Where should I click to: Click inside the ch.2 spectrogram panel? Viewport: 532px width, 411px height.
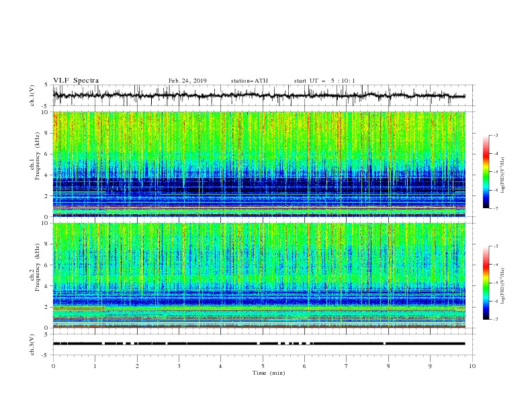259,275
